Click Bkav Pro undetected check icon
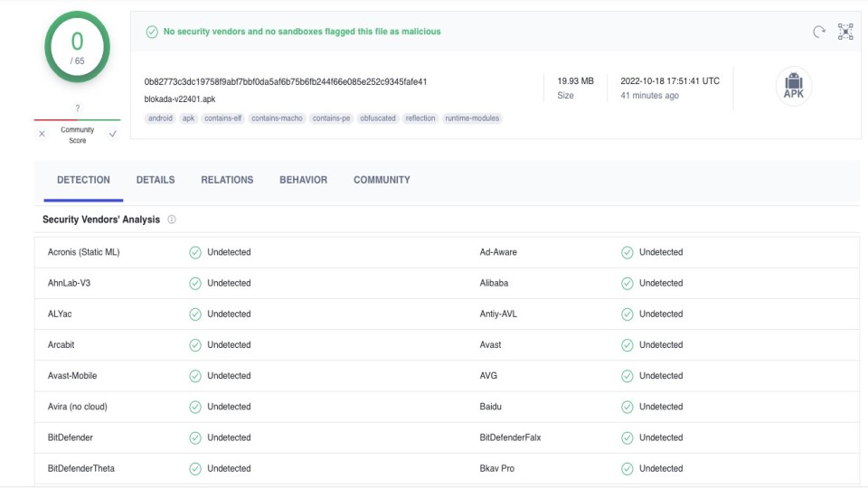Viewport: 868px width, 488px height. pyautogui.click(x=627, y=469)
